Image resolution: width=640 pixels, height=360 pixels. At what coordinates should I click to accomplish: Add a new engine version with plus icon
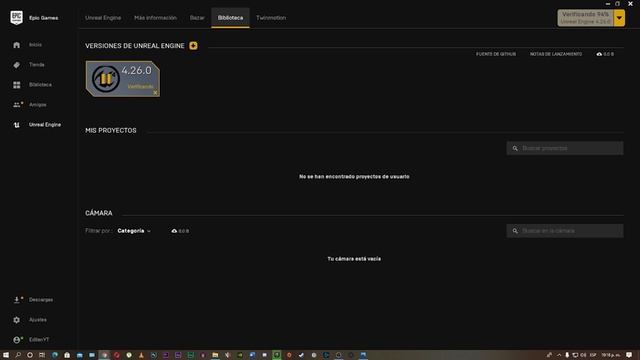coord(193,46)
